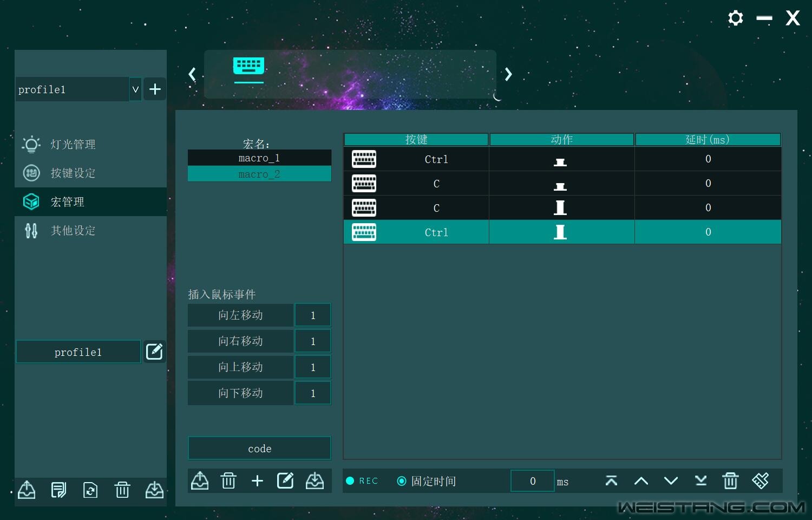Open the settings gear icon
The image size is (812, 520).
click(x=735, y=18)
